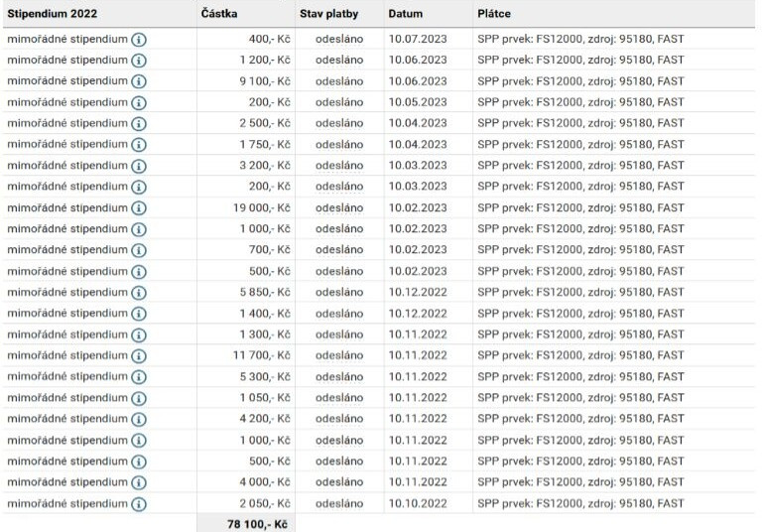Viewport: 763px width, 532px height.
Task: Click the payer text in the 2 050,- Kč row
Action: 580,503
